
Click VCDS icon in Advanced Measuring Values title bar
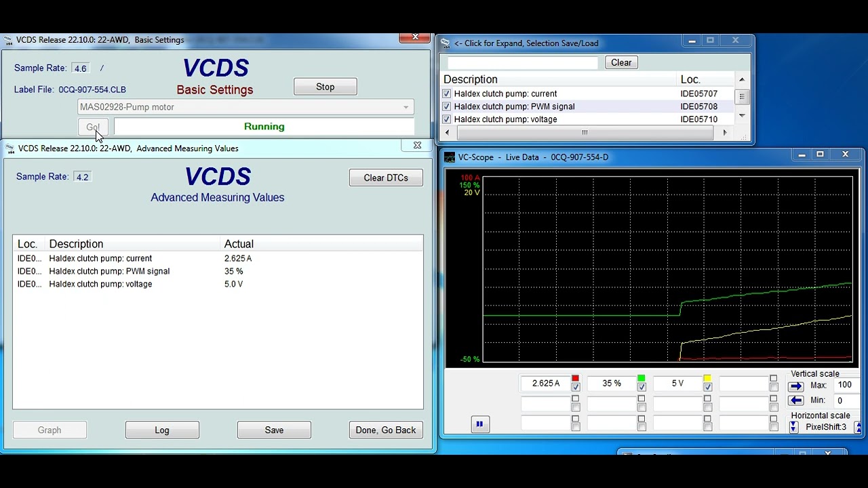coord(10,148)
